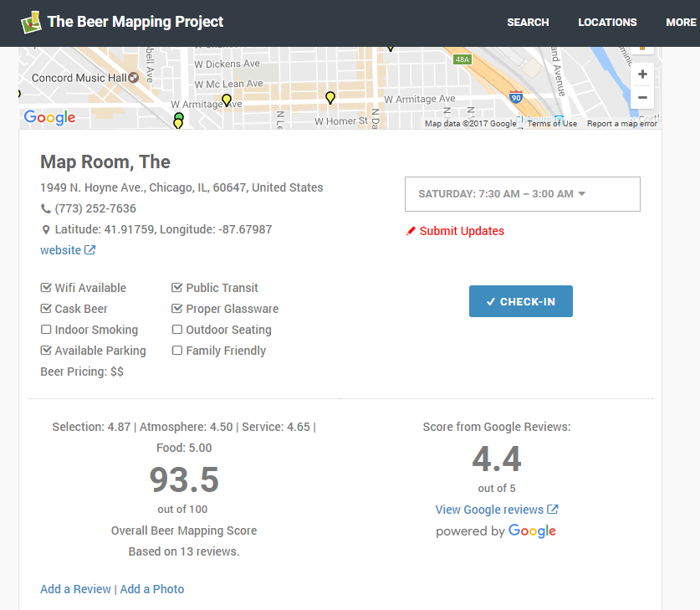Open map Terms of Use link

tap(552, 124)
